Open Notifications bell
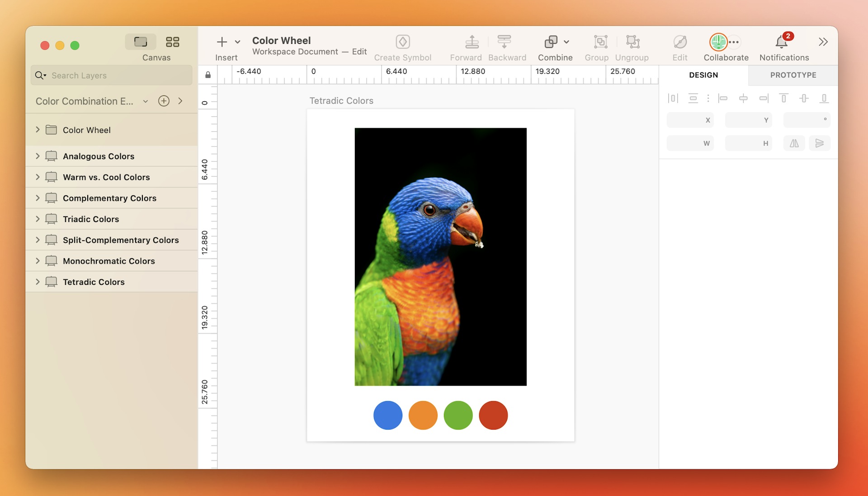The height and width of the screenshot is (496, 868). 782,42
